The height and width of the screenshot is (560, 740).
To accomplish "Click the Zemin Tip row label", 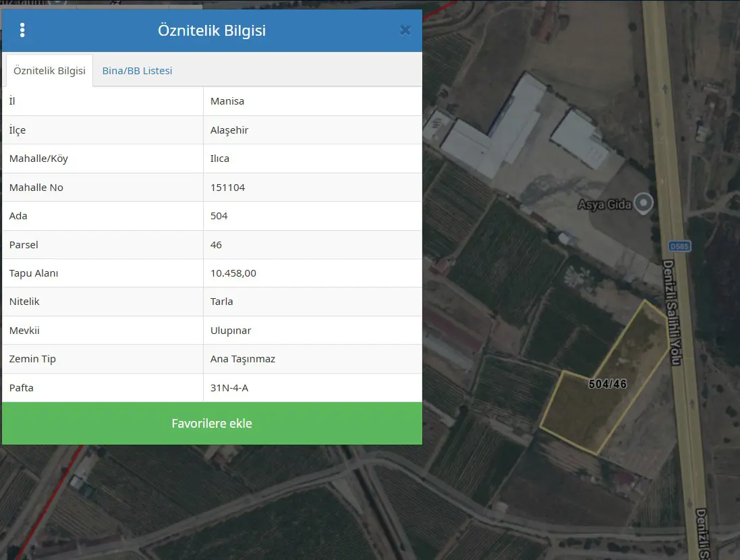I will tap(32, 359).
